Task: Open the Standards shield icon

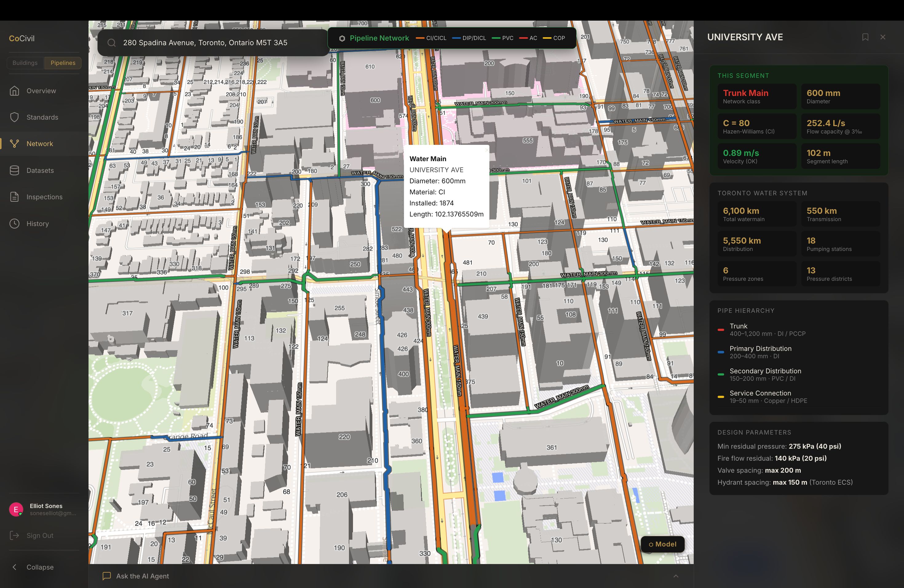Action: point(14,117)
